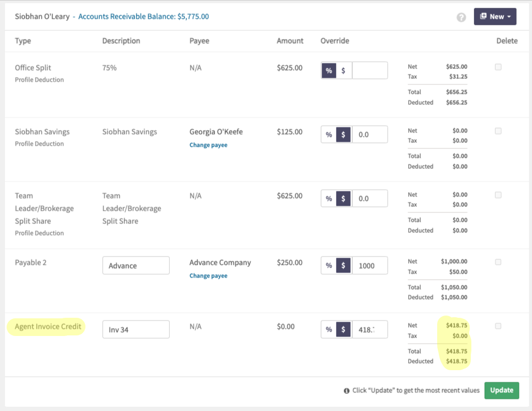Image resolution: width=532 pixels, height=411 pixels.
Task: Focus the Inv 34 description field
Action: point(136,329)
